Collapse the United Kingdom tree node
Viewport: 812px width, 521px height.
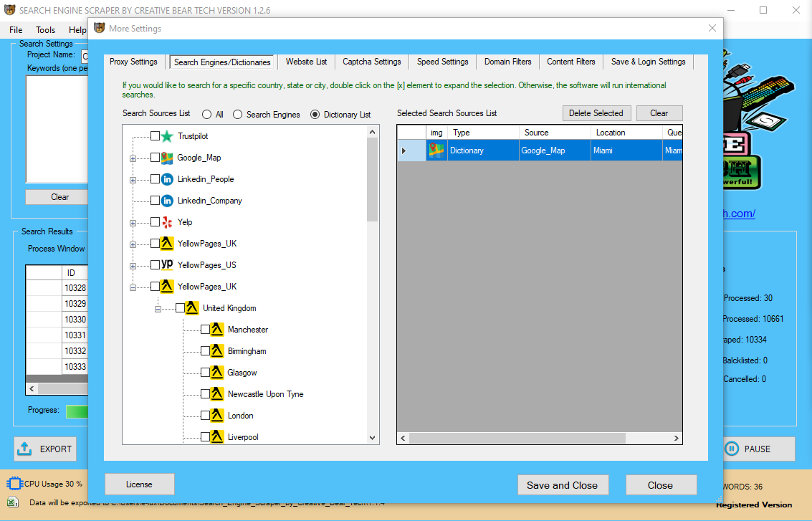tap(158, 309)
